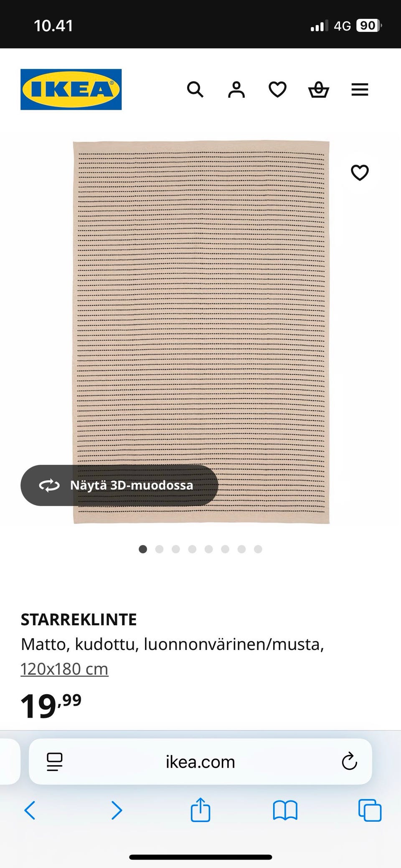Select the second image carousel dot
Screen dimensions: 401x868
[159, 549]
